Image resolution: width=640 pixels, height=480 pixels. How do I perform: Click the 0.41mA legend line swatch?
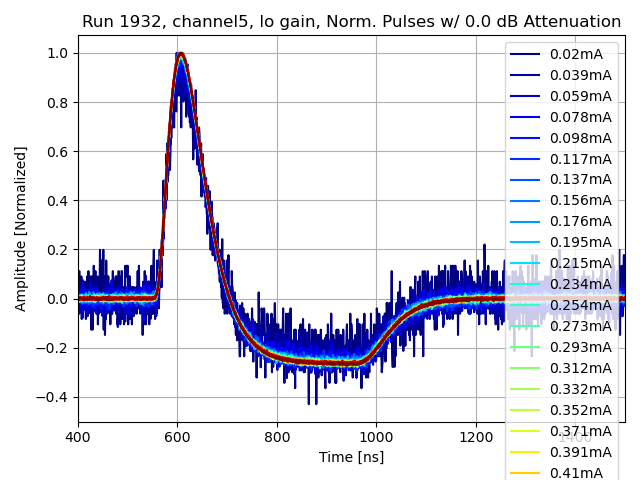point(526,473)
